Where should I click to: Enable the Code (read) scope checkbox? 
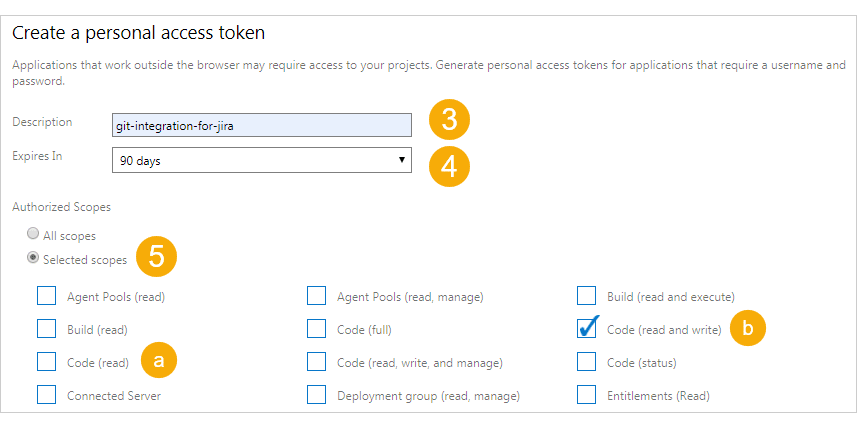[46, 361]
